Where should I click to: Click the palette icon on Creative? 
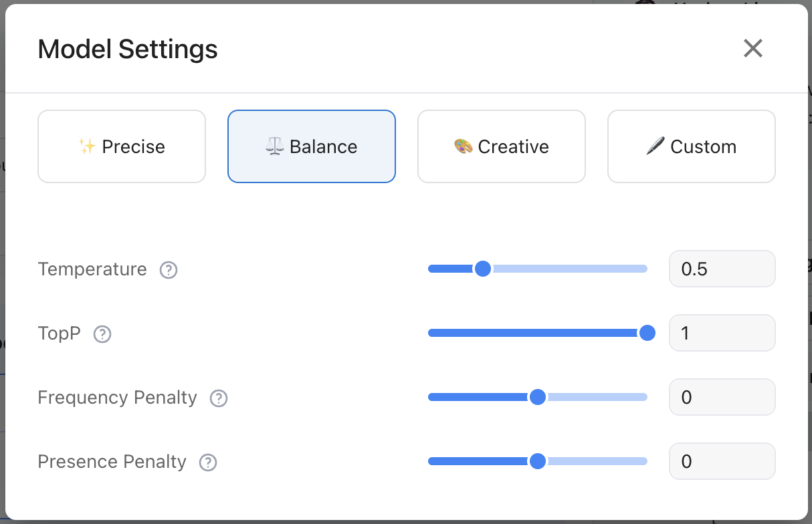coord(463,146)
